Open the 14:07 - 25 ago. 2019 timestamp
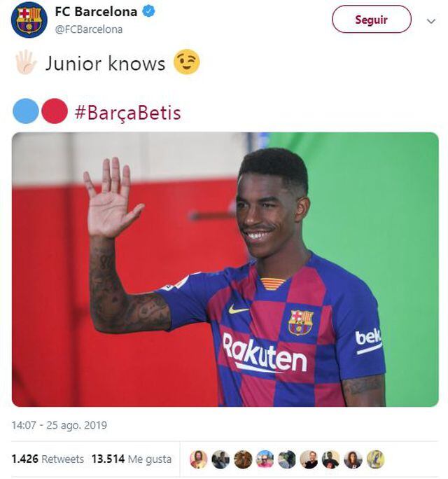Image resolution: width=448 pixels, height=479 pixels. 59,425
